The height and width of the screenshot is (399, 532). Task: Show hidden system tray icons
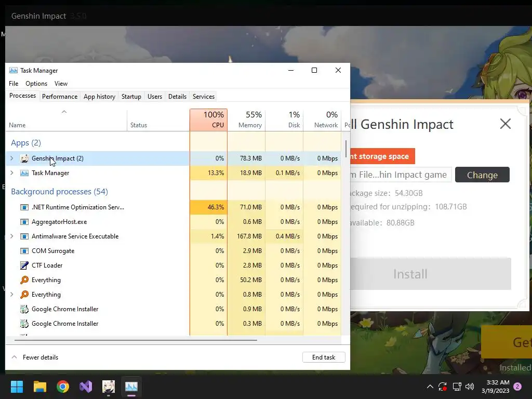tap(430, 387)
